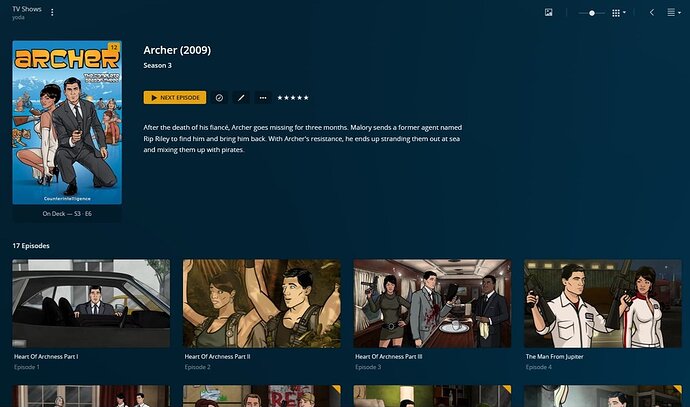Click the Episode 3 label

(x=368, y=367)
